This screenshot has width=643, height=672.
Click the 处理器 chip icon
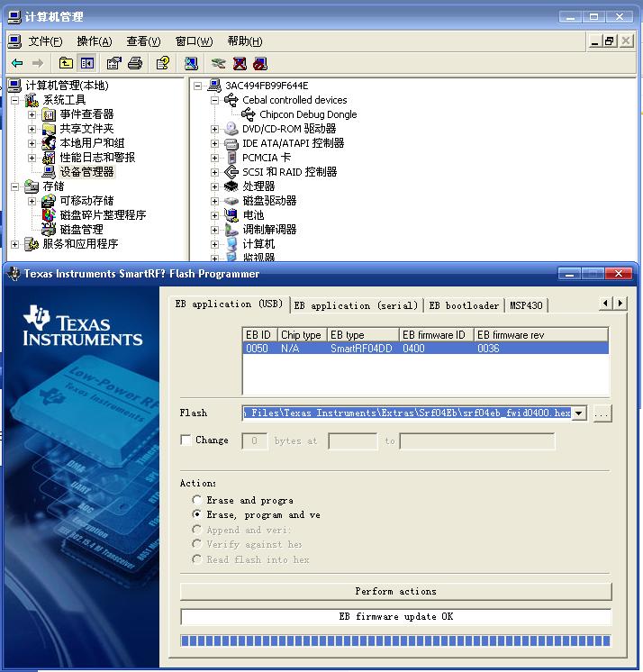(231, 186)
